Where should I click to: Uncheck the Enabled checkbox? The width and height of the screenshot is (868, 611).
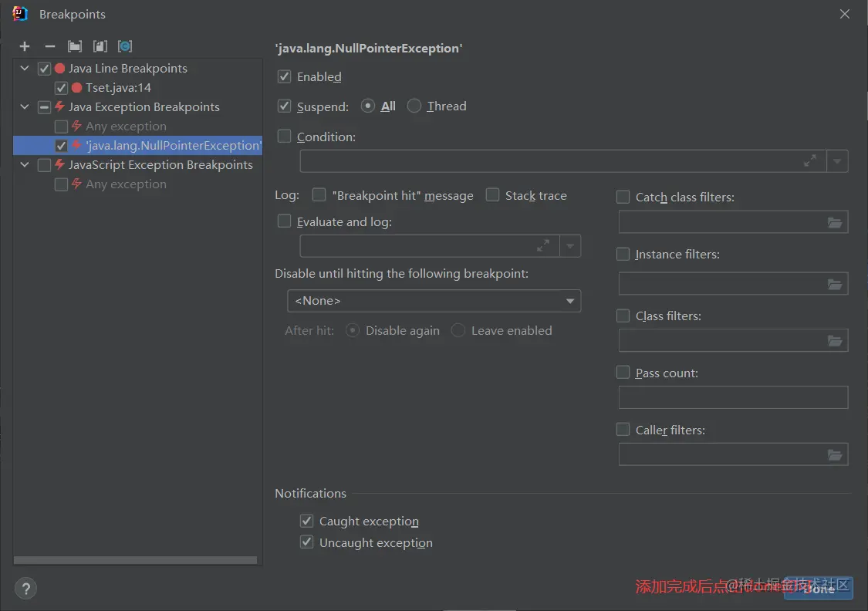click(x=284, y=76)
